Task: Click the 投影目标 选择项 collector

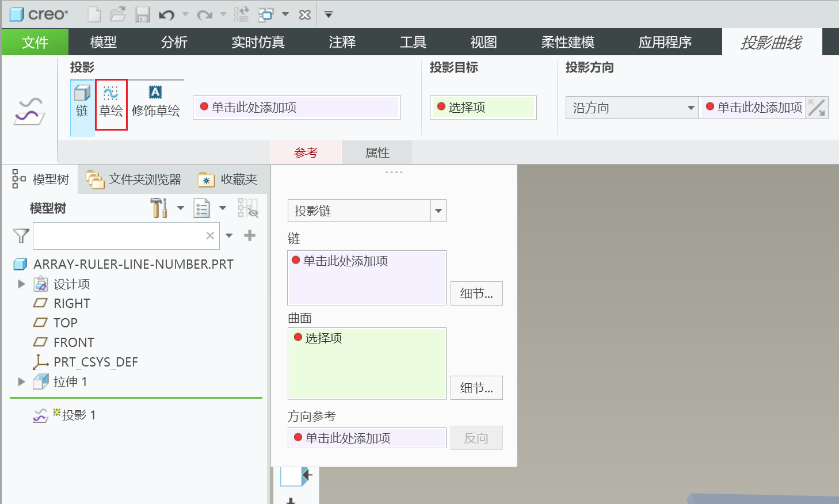Action: tap(483, 107)
